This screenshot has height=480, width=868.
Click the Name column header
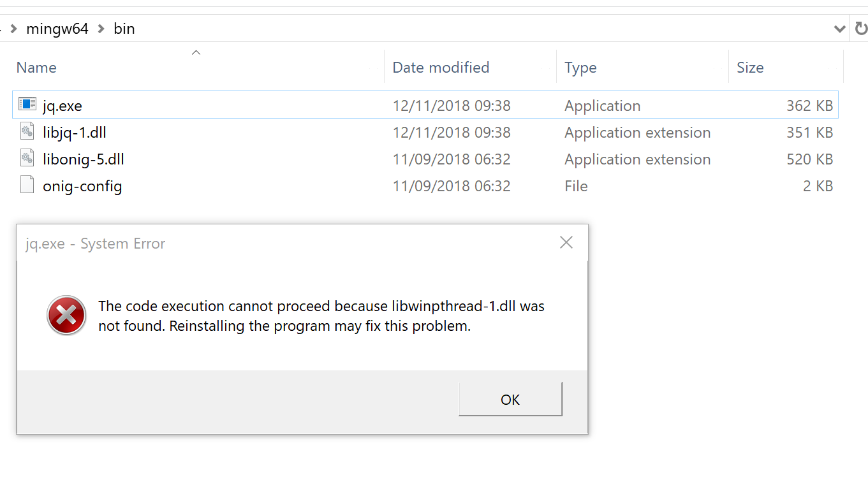click(x=36, y=67)
